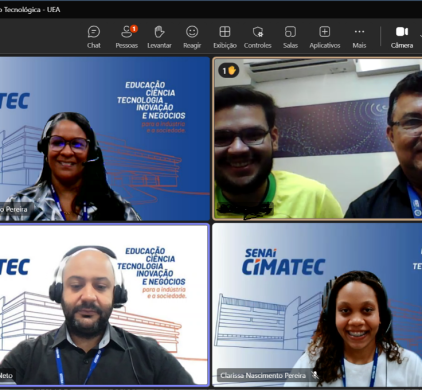The width and height of the screenshot is (422, 390).
Task: Open the Aplicativos apps panel
Action: click(x=325, y=37)
